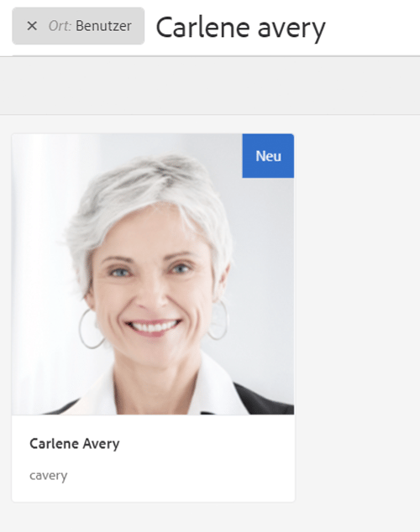420x532 pixels.
Task: Click the blank search area right of Carlene avery
Action: tap(373, 28)
